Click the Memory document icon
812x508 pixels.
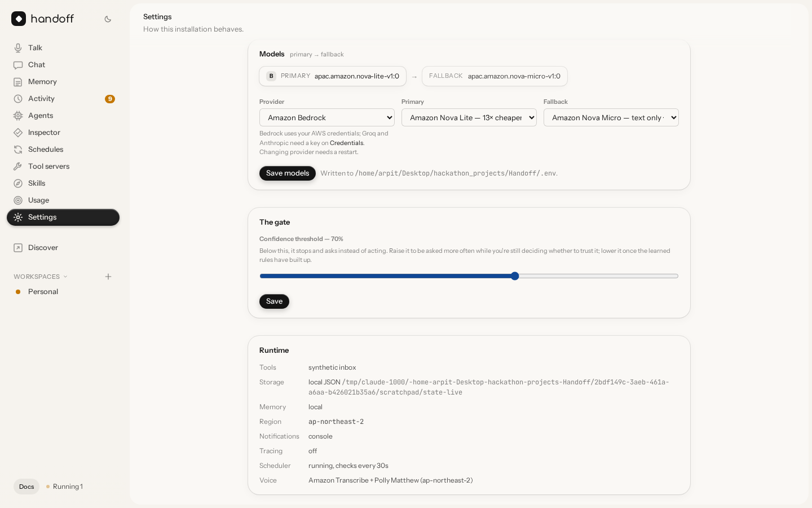pyautogui.click(x=18, y=82)
